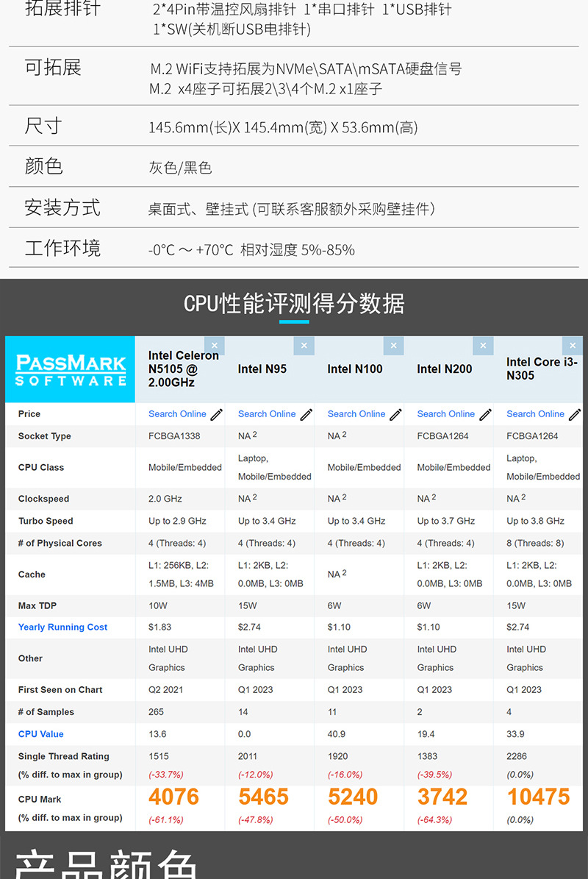Select the Intel N100 column header
588x879 pixels.
pyautogui.click(x=355, y=369)
